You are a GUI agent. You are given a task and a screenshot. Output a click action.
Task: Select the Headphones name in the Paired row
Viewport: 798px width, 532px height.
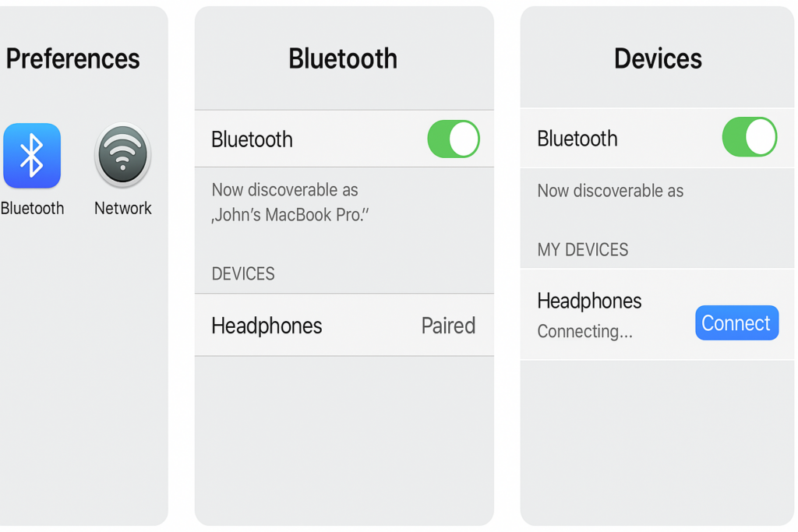click(x=267, y=326)
